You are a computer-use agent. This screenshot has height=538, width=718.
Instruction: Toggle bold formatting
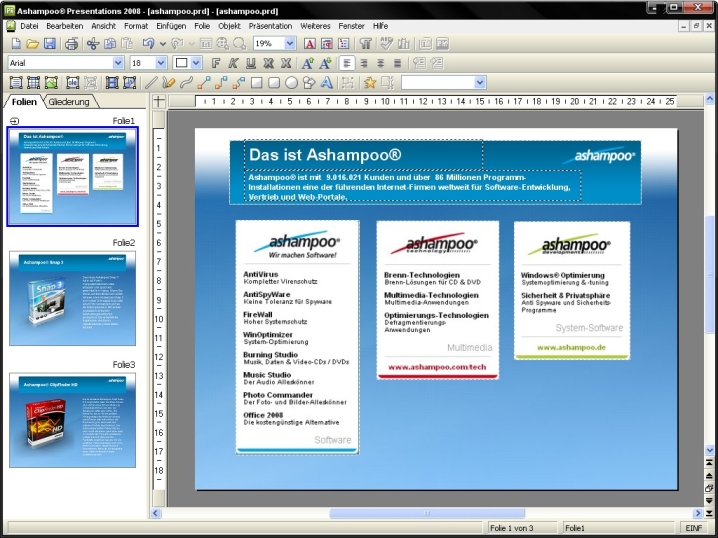click(215, 63)
